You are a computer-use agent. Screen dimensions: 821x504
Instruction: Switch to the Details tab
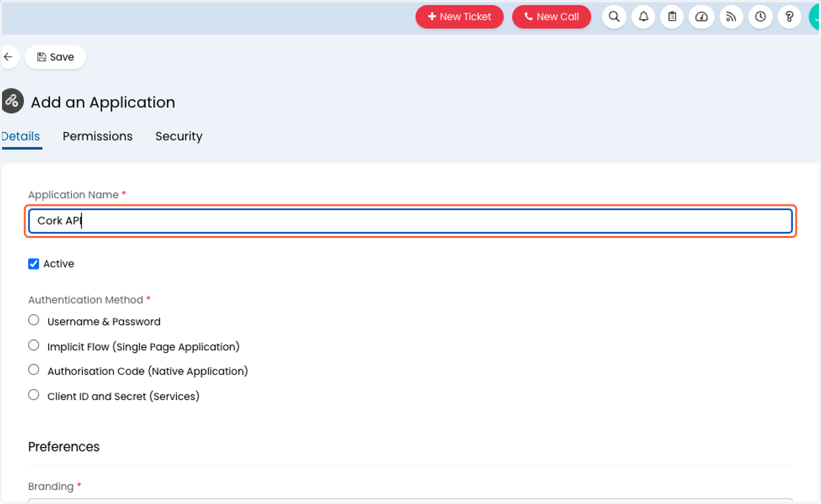click(x=21, y=136)
